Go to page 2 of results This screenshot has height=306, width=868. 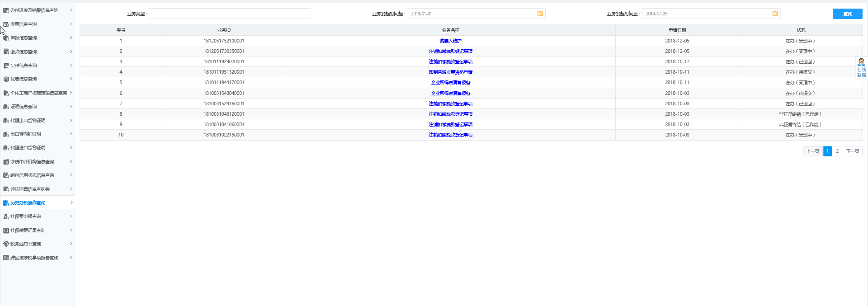click(837, 151)
